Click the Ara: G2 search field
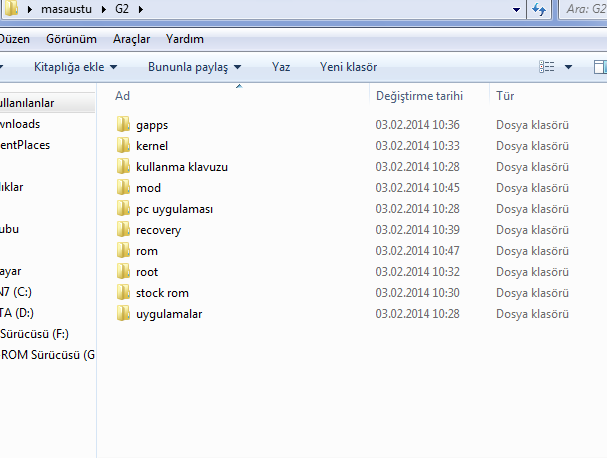The height and width of the screenshot is (458, 607). tap(583, 9)
